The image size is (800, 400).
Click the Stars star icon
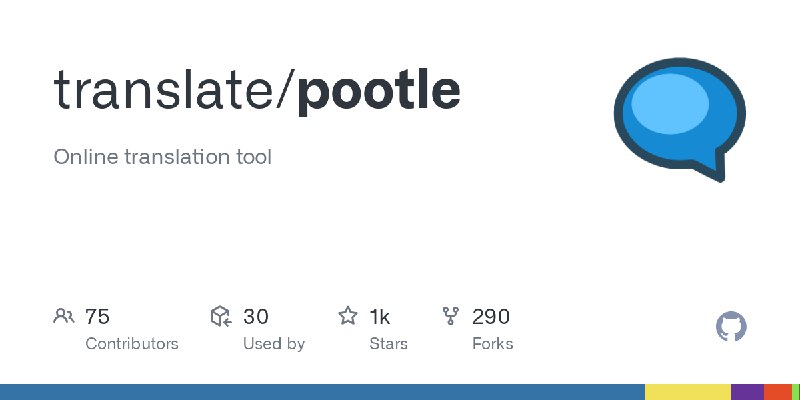coord(348,316)
